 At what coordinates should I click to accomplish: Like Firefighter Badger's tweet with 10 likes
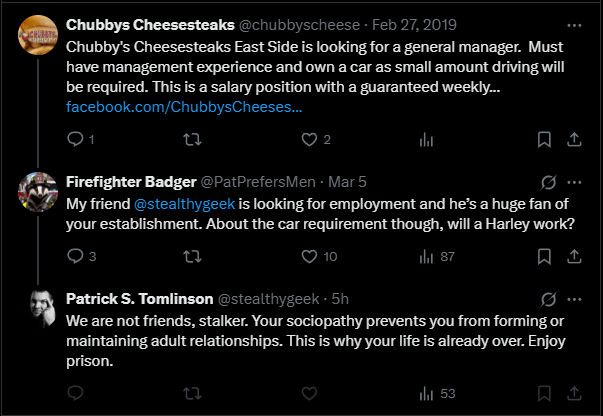(309, 256)
